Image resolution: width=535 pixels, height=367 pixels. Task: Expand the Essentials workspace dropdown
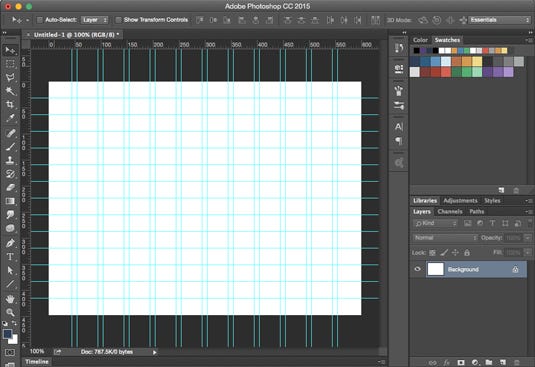(x=499, y=20)
